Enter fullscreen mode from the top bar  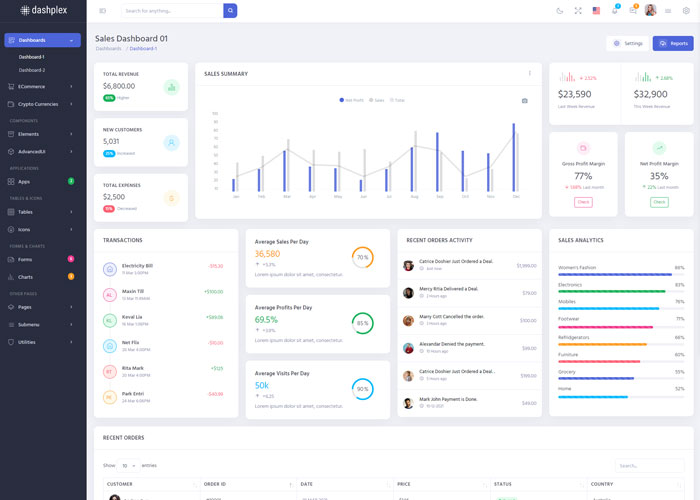point(578,11)
